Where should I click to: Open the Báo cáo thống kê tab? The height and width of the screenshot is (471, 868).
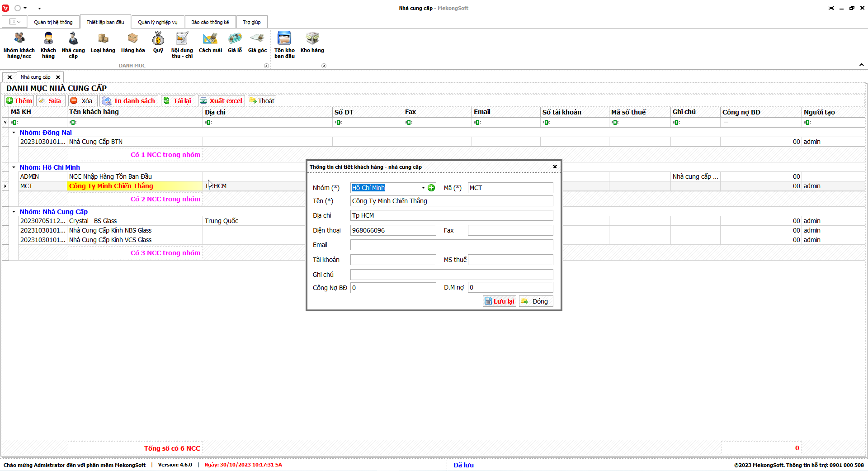210,22
